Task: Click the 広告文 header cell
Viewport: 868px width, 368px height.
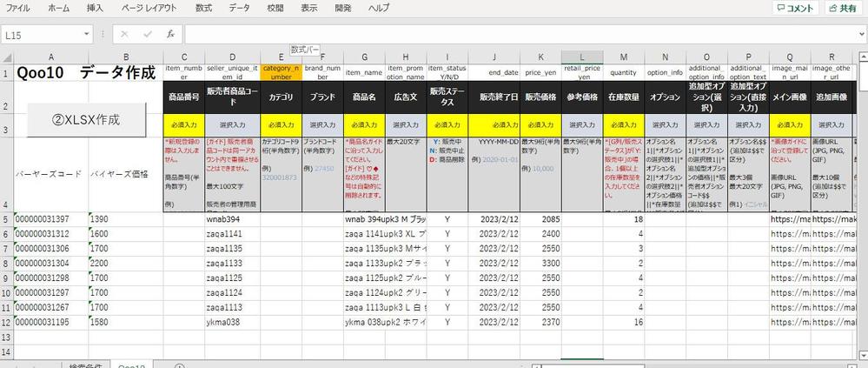Action: click(406, 97)
